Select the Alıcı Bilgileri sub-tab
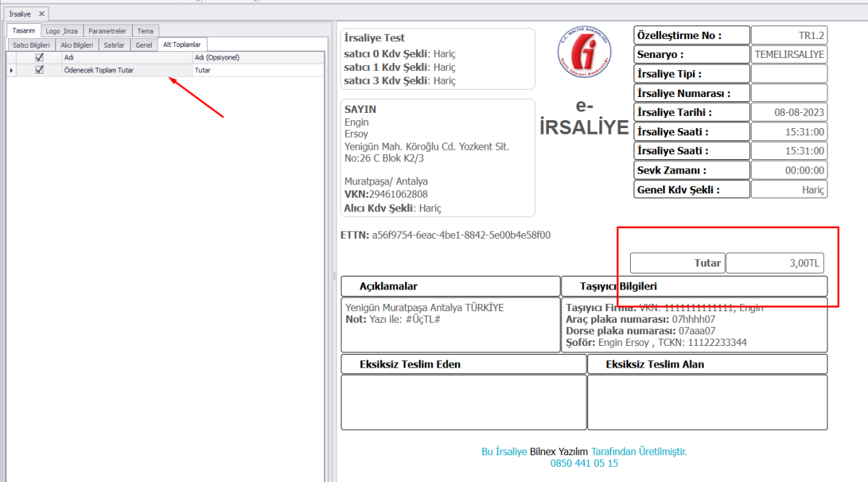The width and height of the screenshot is (868, 482). (77, 44)
